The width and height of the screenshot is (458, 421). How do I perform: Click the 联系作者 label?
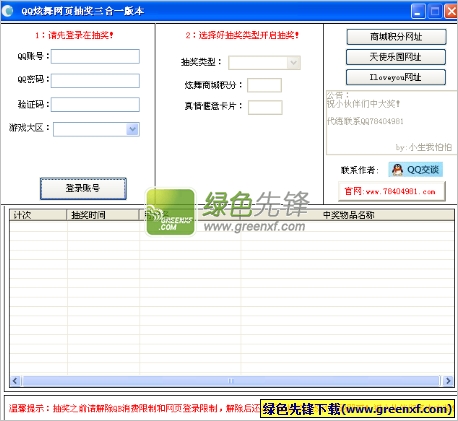360,170
